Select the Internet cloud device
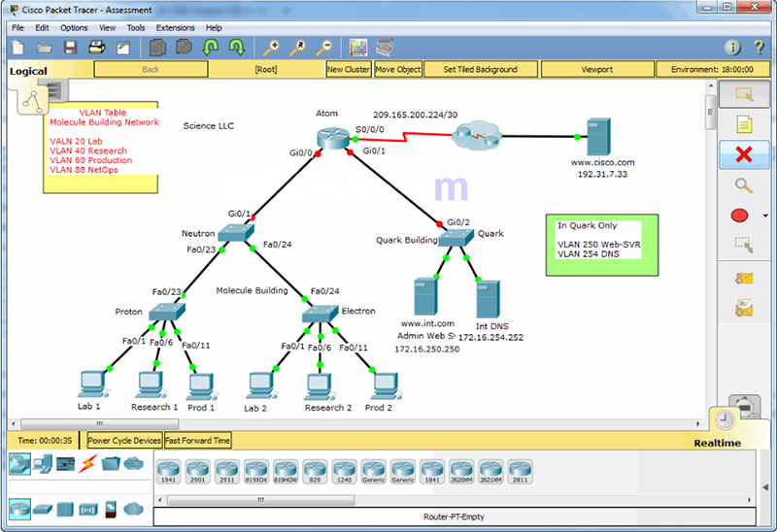Viewport: 777px width, 532px height. (476, 135)
